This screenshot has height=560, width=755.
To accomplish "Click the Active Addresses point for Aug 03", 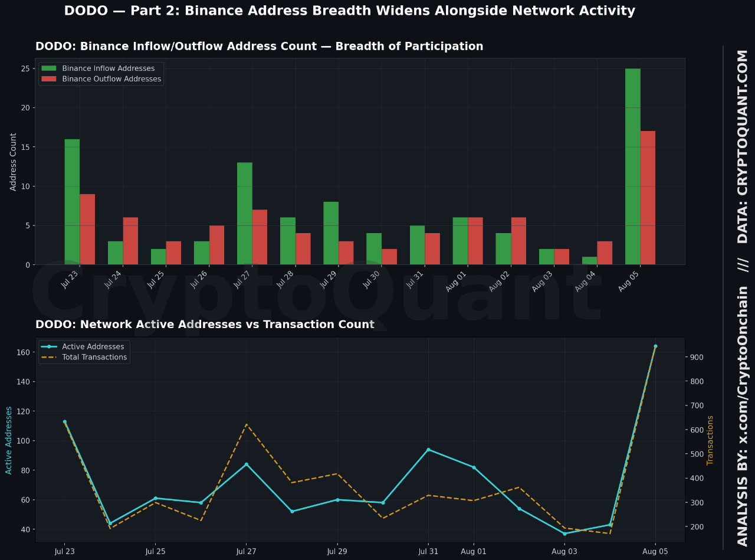I will tap(564, 533).
